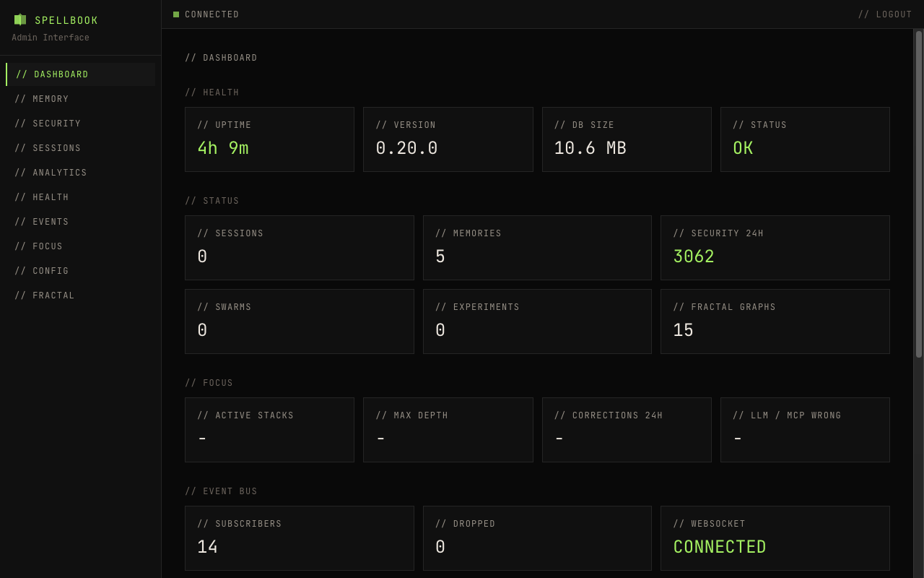Screen dimensions: 924x578
Task: Click the green CONNECTED status indicator dot
Action: [x=174, y=14]
